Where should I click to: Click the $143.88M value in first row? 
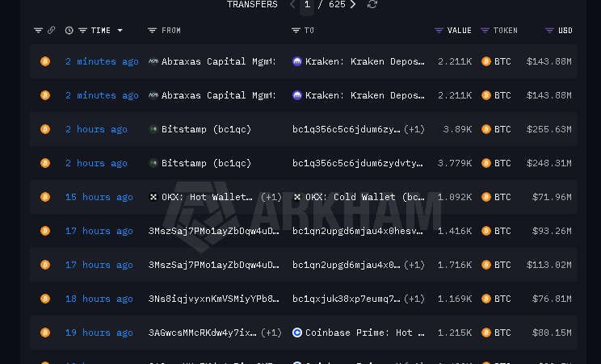pos(548,61)
